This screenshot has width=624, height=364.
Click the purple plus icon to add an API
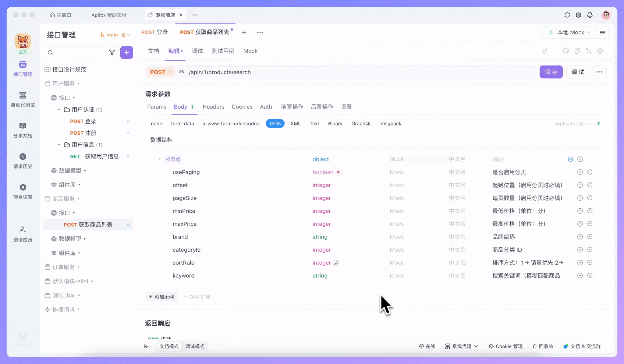coord(126,52)
